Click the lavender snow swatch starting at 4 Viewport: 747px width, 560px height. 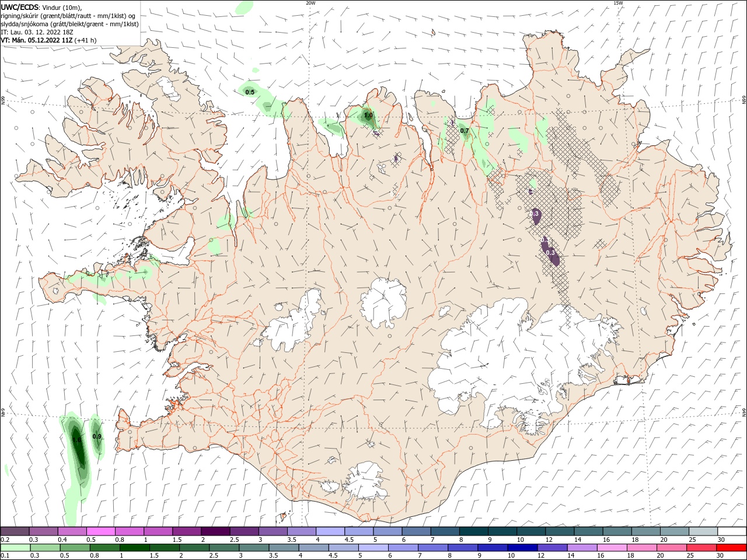coord(330,531)
